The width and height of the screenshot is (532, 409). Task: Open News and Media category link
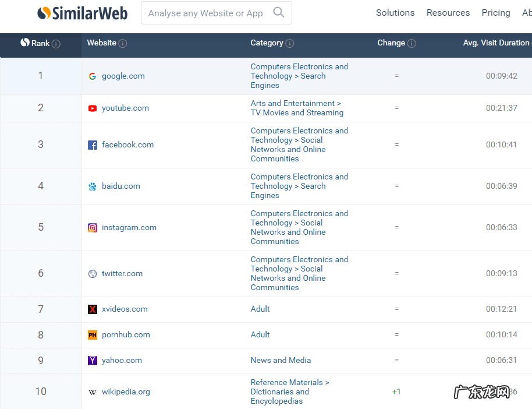click(281, 360)
